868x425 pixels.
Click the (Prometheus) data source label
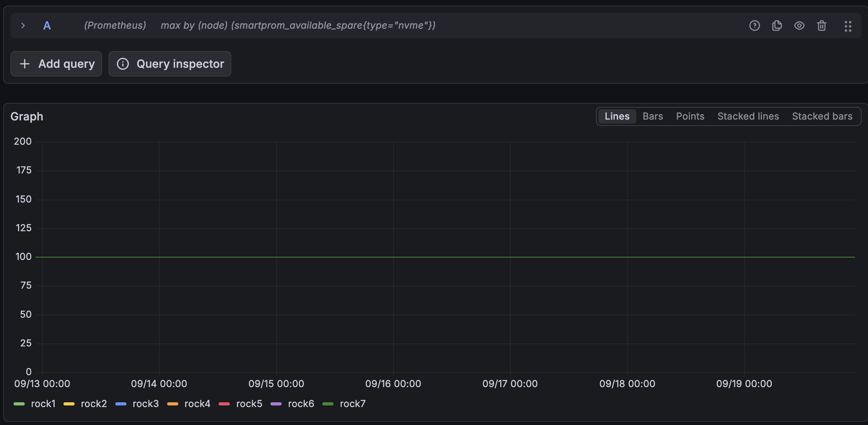pos(115,26)
